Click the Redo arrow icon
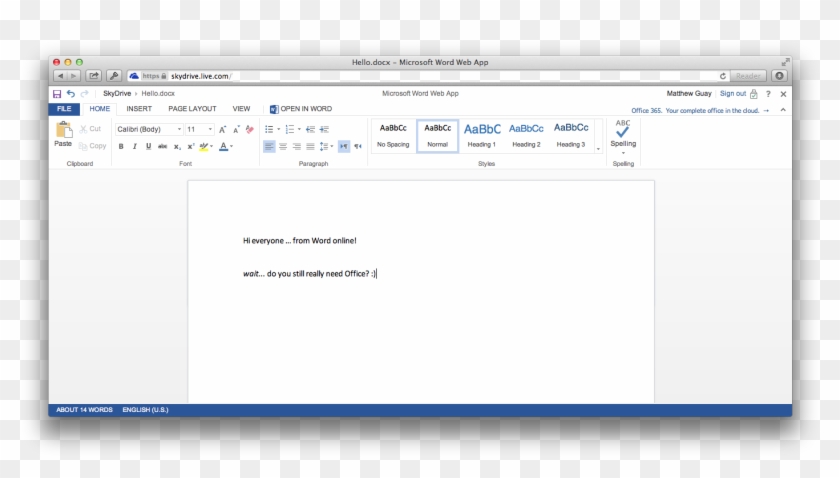Viewport: 840px width, 478px height. (x=85, y=94)
